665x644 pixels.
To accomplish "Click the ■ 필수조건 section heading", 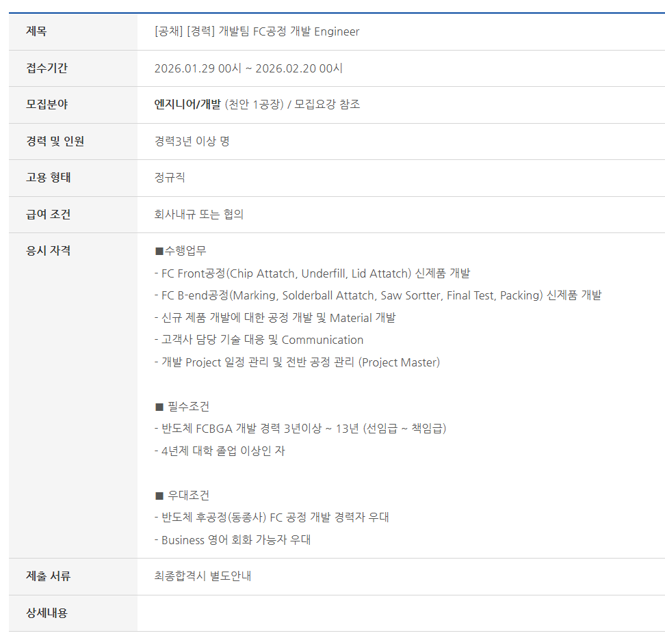I will pos(182,407).
